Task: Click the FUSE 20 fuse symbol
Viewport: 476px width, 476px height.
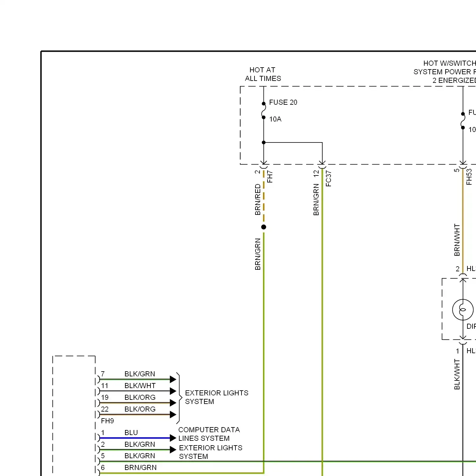Action: (x=264, y=110)
